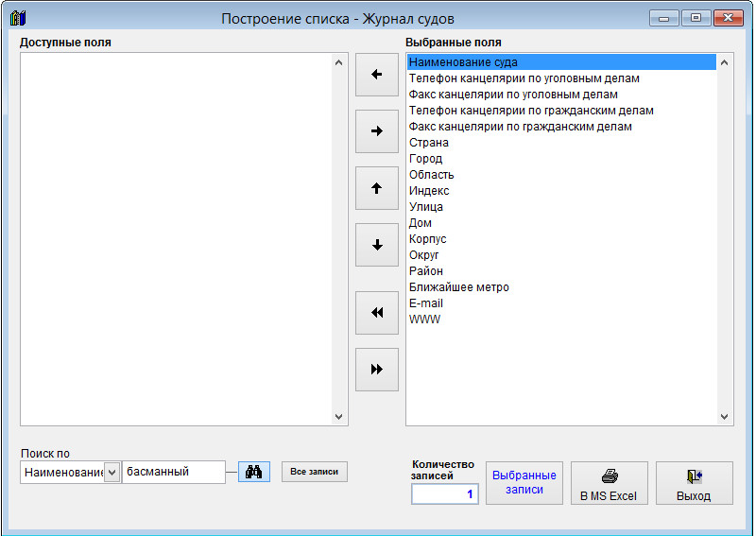
Task: Move selected field up with up arrow
Action: (376, 188)
